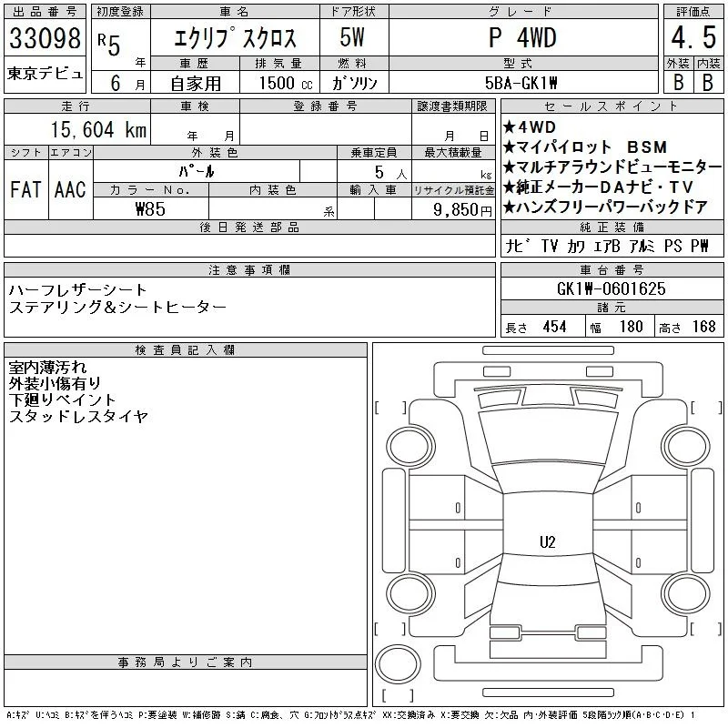Select the ★マルチアラウンドビューモニター line
The height and width of the screenshot is (728, 728).
612,167
